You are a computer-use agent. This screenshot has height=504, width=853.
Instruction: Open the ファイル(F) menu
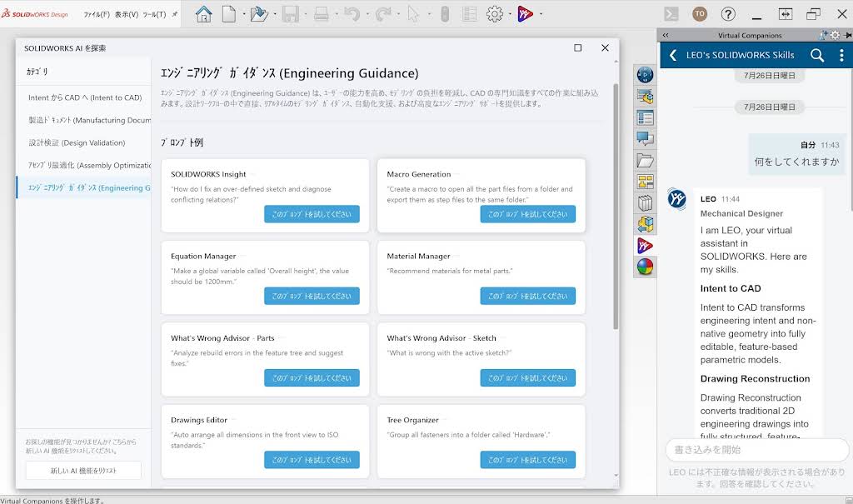[97, 15]
